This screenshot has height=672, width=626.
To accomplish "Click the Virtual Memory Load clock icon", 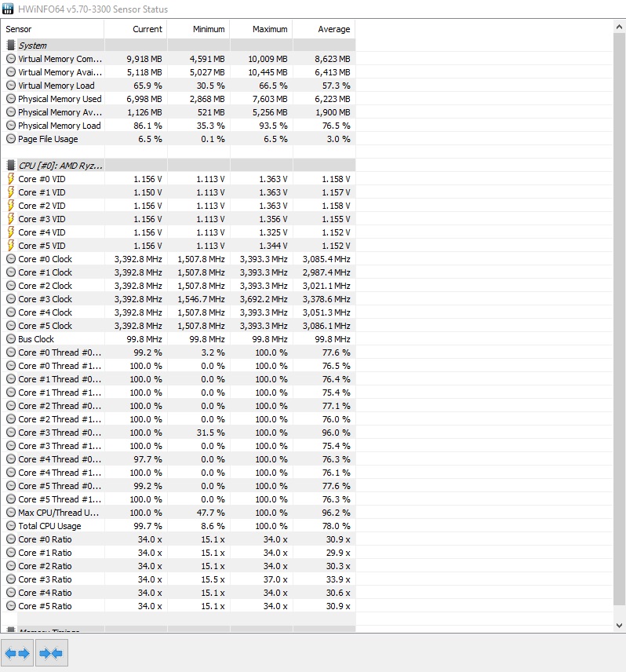I will point(11,86).
